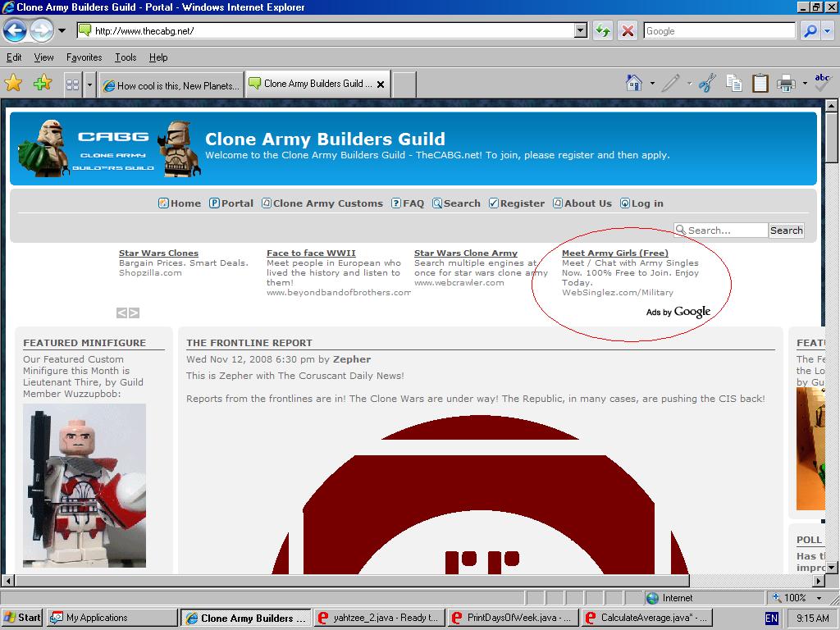Screen dimensions: 840x630
Task: Open a new blank tab button
Action: pos(404,84)
